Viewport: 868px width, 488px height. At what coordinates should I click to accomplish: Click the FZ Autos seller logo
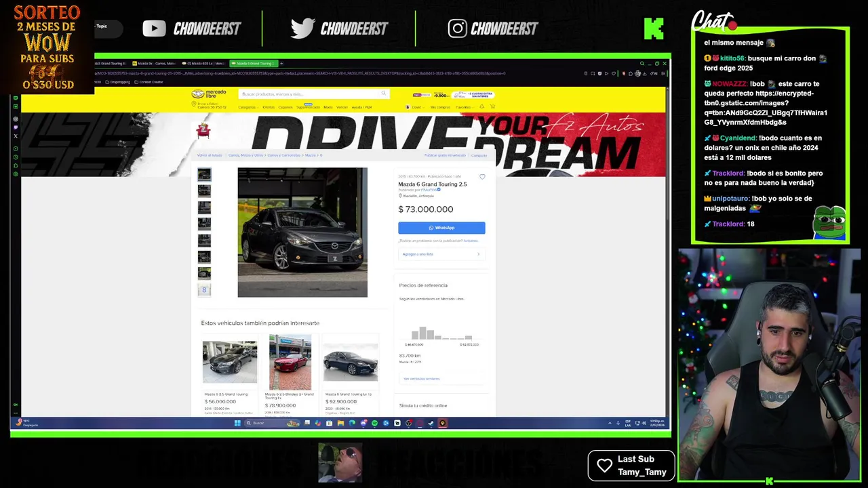coord(203,130)
